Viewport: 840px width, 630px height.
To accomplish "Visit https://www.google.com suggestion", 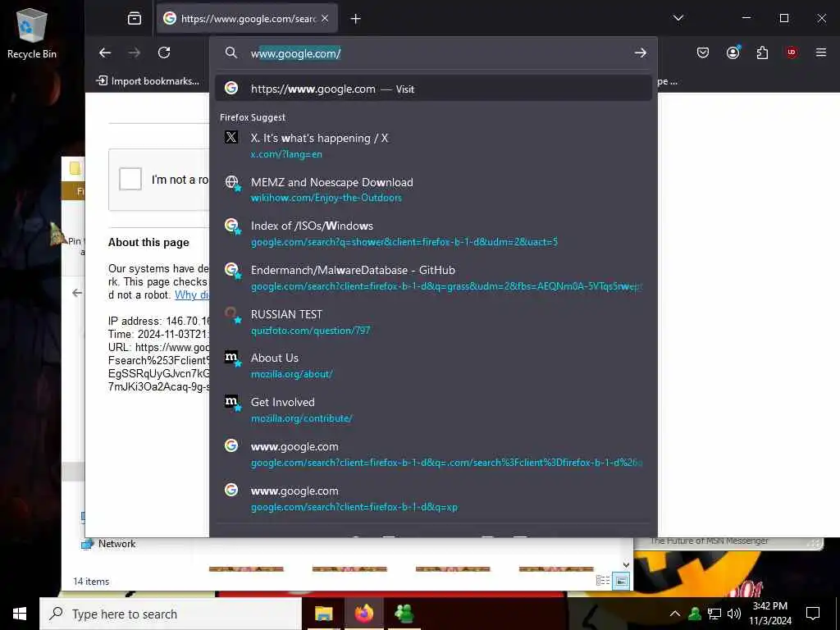I will (433, 89).
